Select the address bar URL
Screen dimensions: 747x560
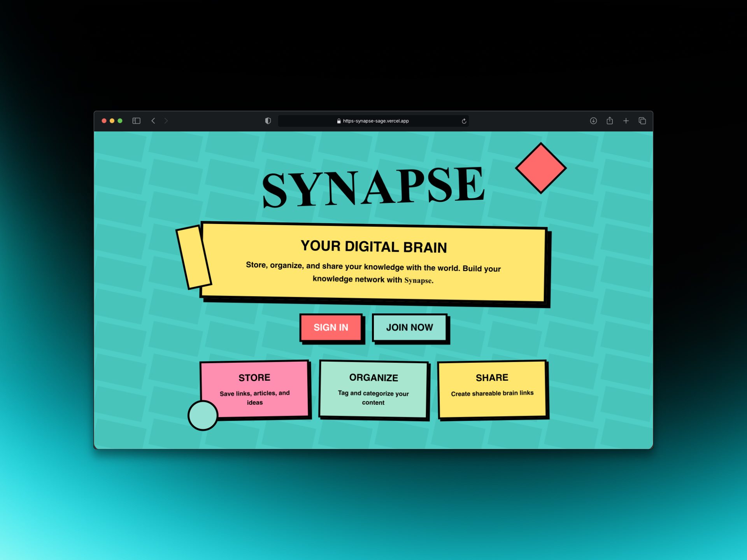point(375,121)
